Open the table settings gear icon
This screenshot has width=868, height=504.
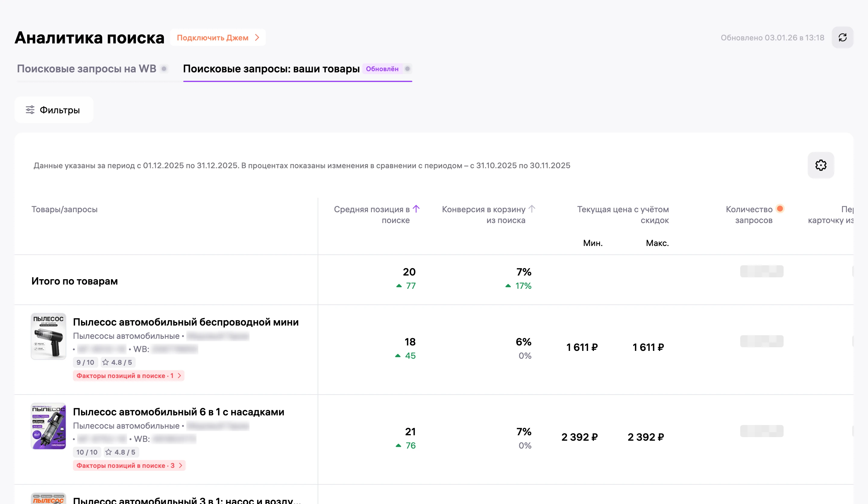click(820, 165)
